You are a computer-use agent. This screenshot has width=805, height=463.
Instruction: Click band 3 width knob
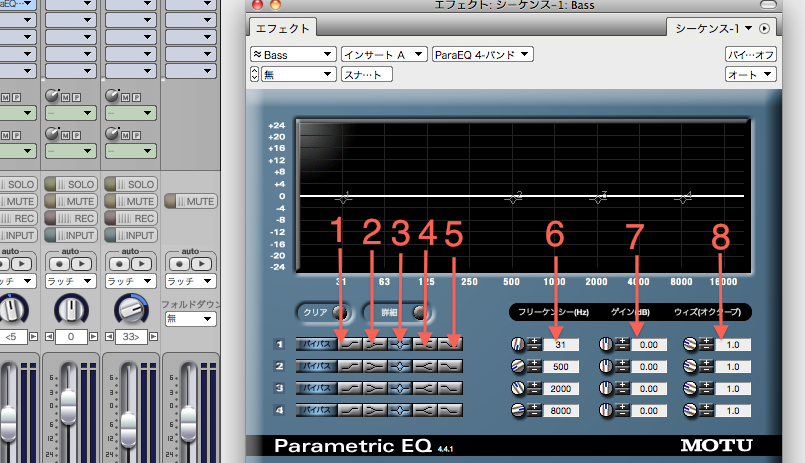[x=690, y=389]
